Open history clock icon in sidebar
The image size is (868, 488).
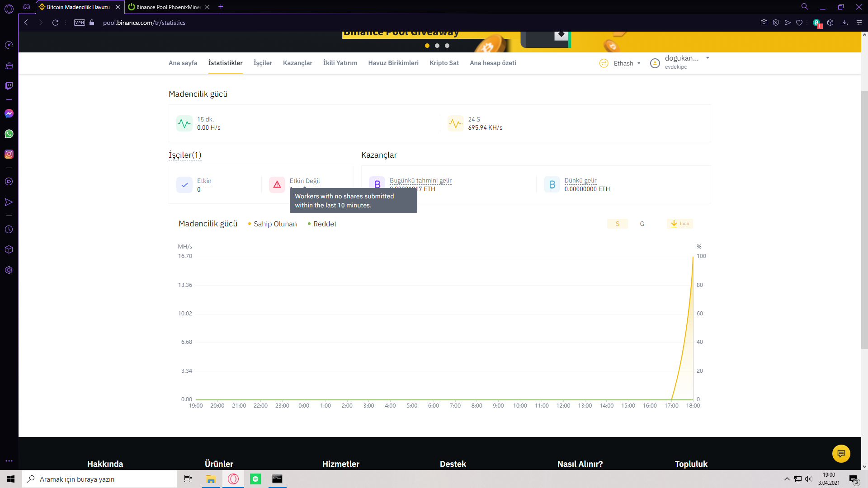click(x=9, y=230)
